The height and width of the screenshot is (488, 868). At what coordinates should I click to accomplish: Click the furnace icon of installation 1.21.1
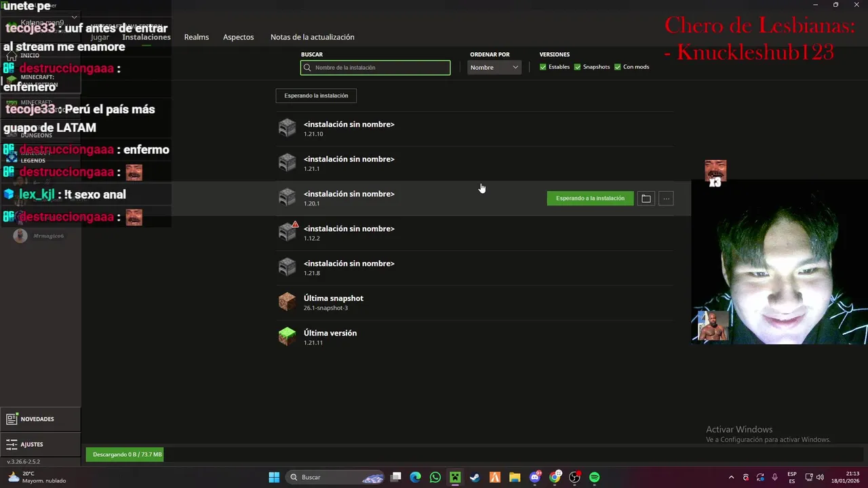(x=288, y=163)
